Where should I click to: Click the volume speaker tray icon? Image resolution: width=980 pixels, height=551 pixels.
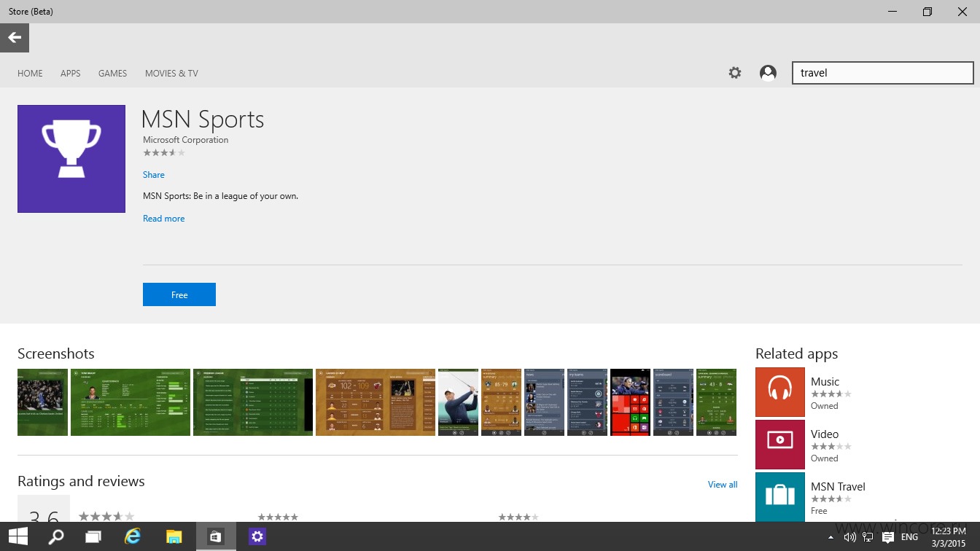850,538
